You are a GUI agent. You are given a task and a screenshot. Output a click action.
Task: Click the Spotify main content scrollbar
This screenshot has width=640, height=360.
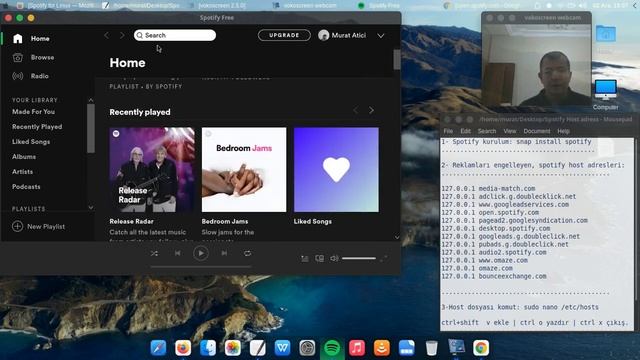397,60
